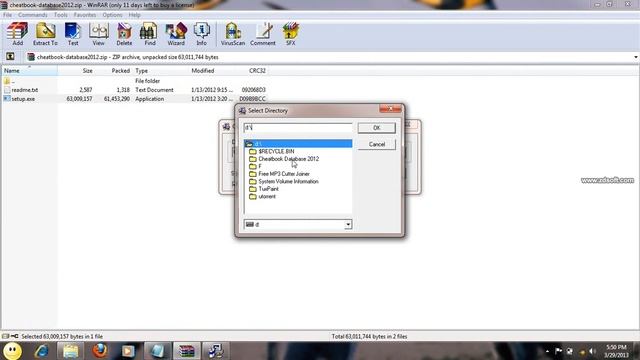Open the Comment tool
The width and height of the screenshot is (640, 360).
[262, 34]
